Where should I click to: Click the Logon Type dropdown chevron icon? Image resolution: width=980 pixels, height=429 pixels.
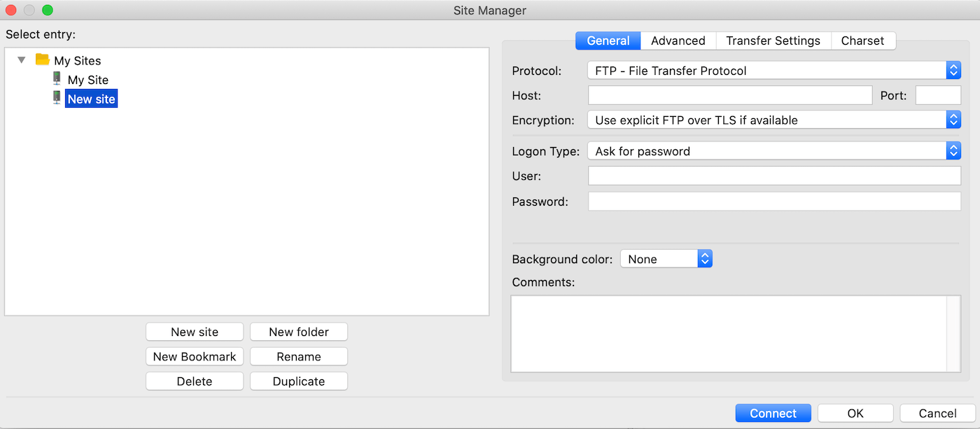[x=953, y=150]
